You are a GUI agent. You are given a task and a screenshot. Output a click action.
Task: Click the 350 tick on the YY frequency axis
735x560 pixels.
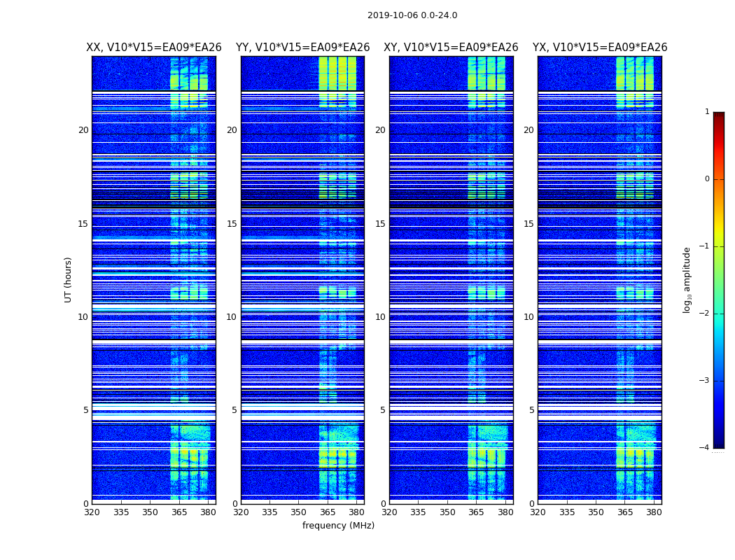pos(299,512)
